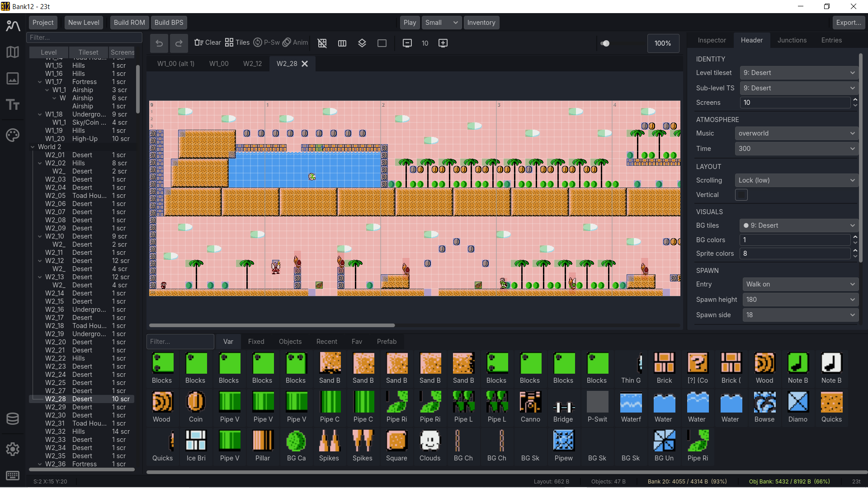Open the palette sidebar icon
Image resolution: width=868 pixels, height=488 pixels.
click(x=13, y=135)
